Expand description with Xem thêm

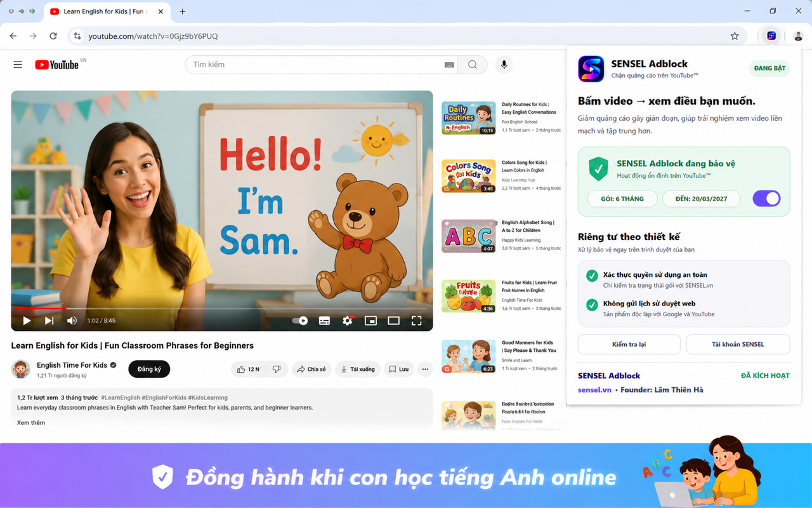(31, 422)
